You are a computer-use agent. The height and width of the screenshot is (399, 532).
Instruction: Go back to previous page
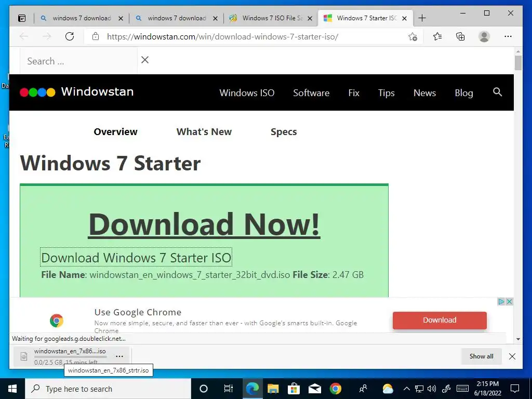24,37
